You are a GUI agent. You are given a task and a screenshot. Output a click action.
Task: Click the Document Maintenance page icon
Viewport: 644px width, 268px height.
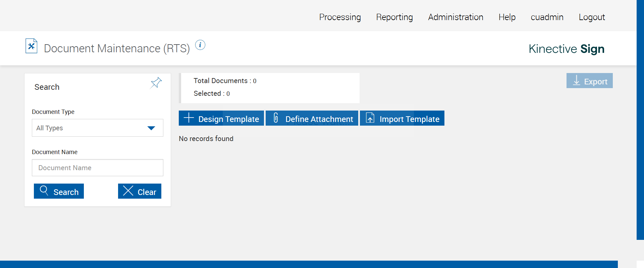(31, 46)
